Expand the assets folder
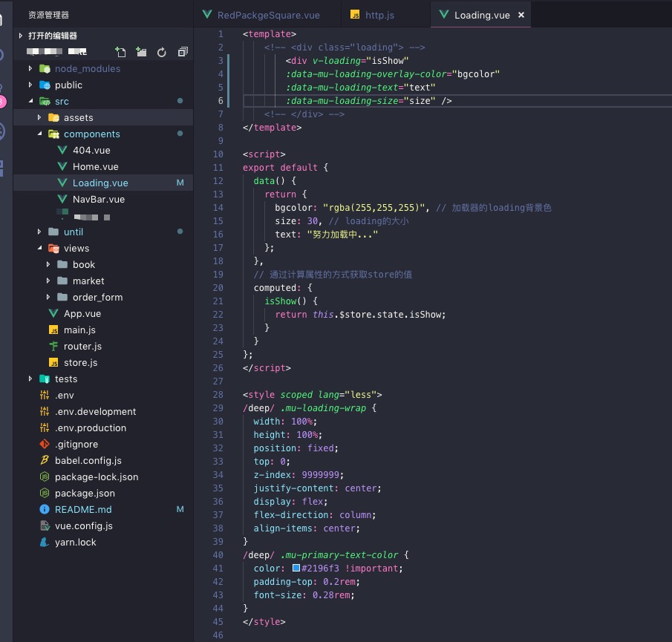The width and height of the screenshot is (672, 642). click(x=39, y=117)
